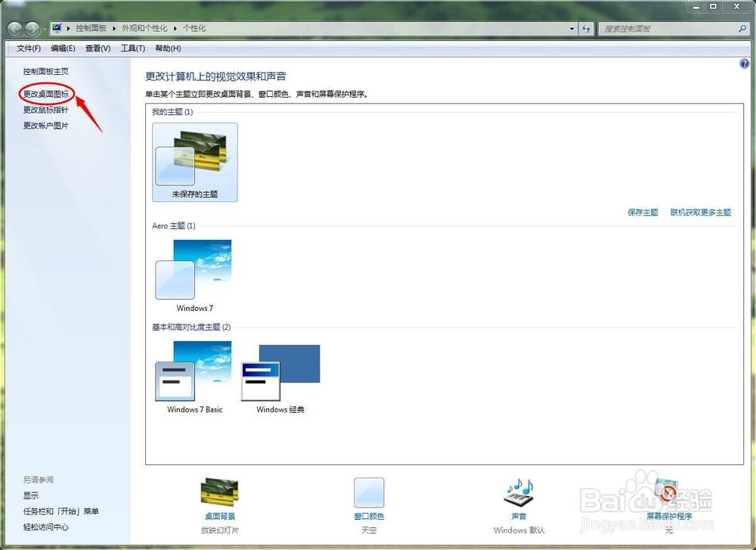The width and height of the screenshot is (756, 550).
Task: Open 屏幕保护程序 settings icon
Action: 669,493
